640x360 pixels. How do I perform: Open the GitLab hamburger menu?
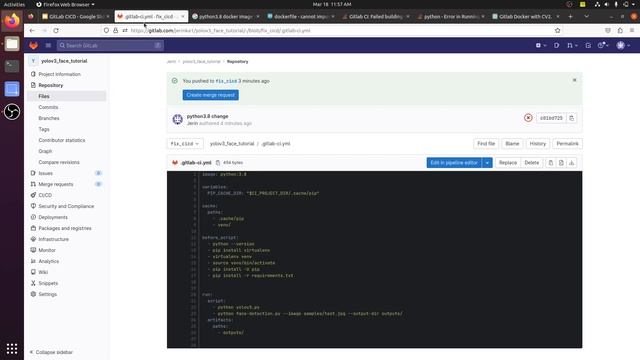pos(48,45)
